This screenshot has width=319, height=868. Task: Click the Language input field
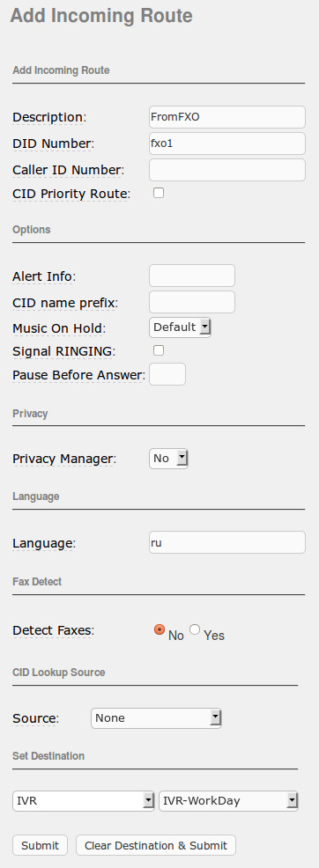[227, 542]
